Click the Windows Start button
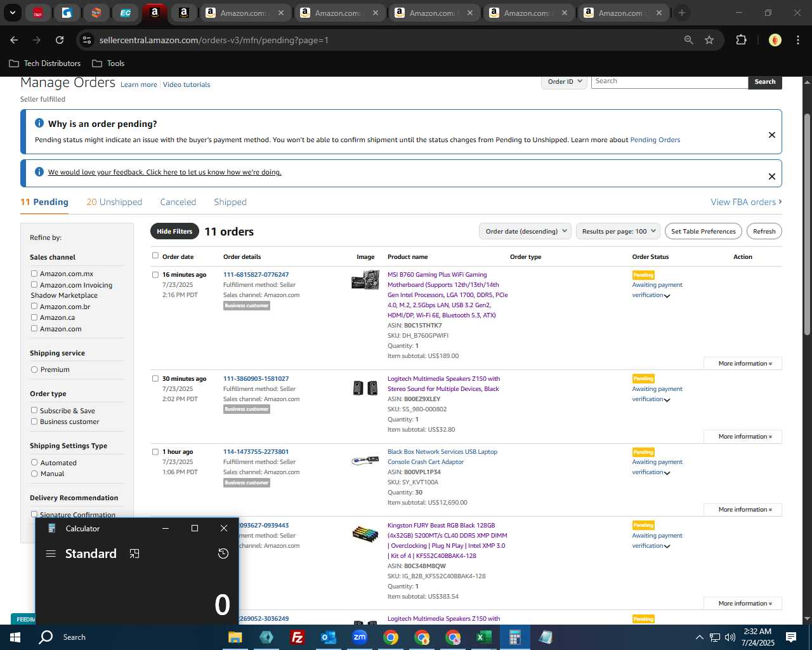This screenshot has height=650, width=812. pos(15,637)
